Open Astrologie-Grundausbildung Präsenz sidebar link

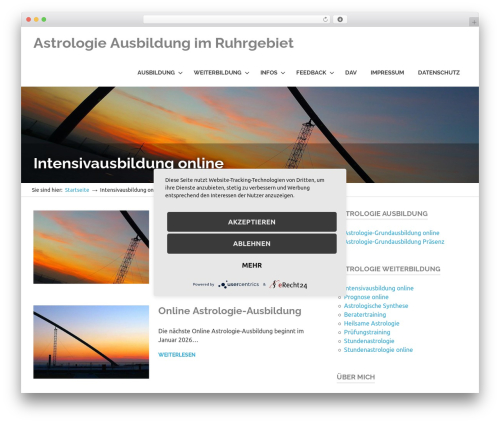click(x=395, y=241)
